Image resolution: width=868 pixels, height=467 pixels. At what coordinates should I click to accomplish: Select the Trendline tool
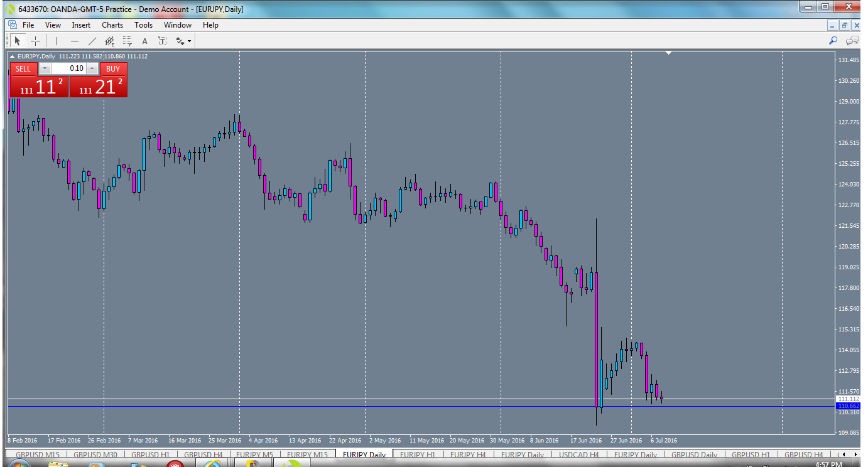92,41
